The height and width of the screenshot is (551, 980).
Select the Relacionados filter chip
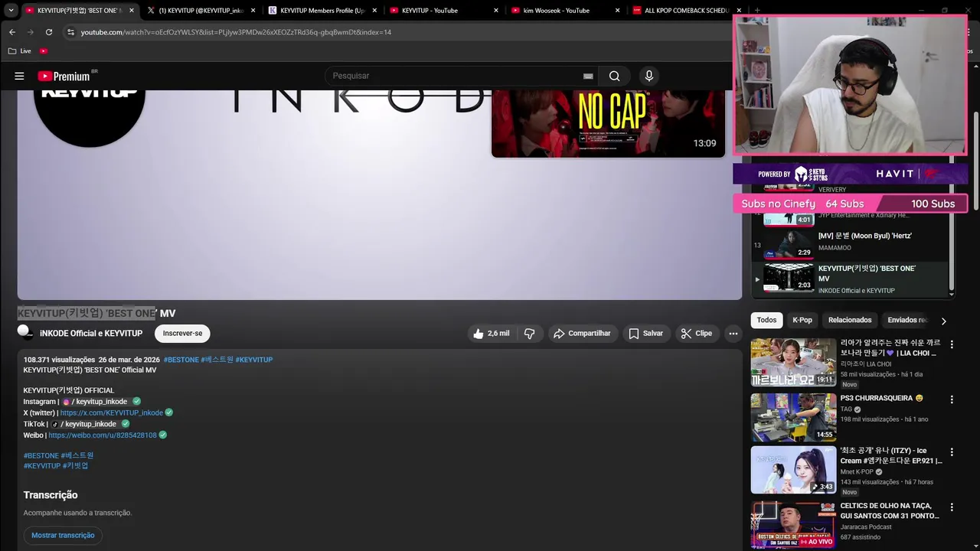pyautogui.click(x=850, y=320)
